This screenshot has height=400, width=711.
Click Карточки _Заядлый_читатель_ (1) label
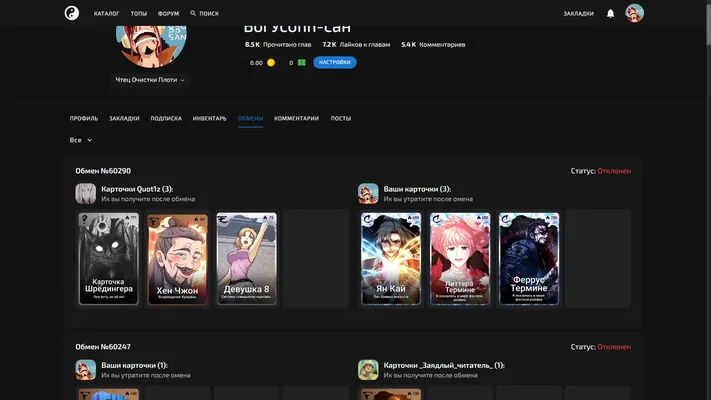[x=444, y=365]
